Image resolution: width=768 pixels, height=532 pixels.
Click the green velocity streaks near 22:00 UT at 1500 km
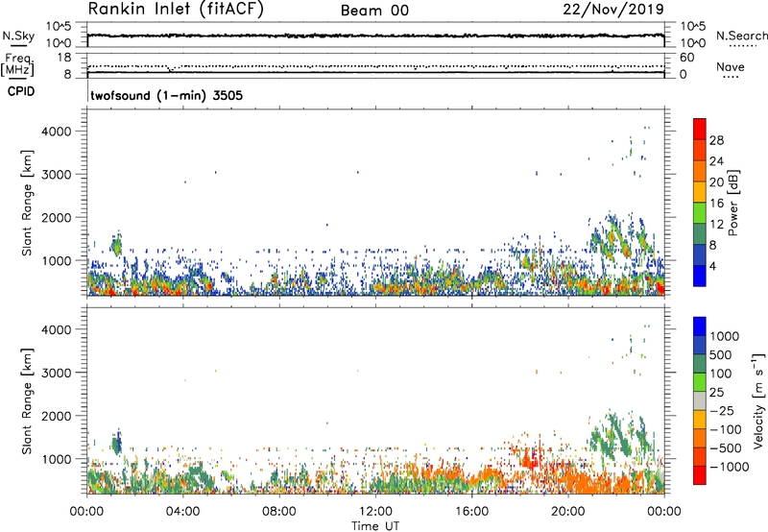(x=619, y=436)
